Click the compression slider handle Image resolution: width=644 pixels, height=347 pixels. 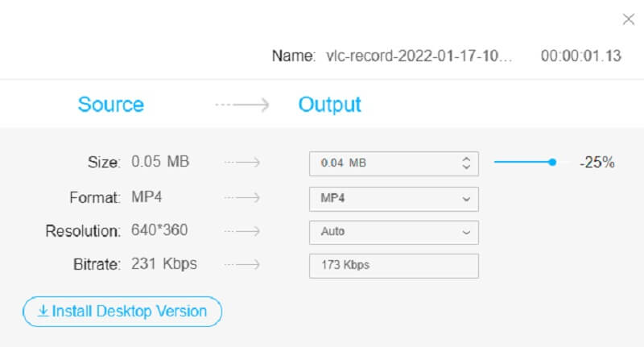(552, 163)
